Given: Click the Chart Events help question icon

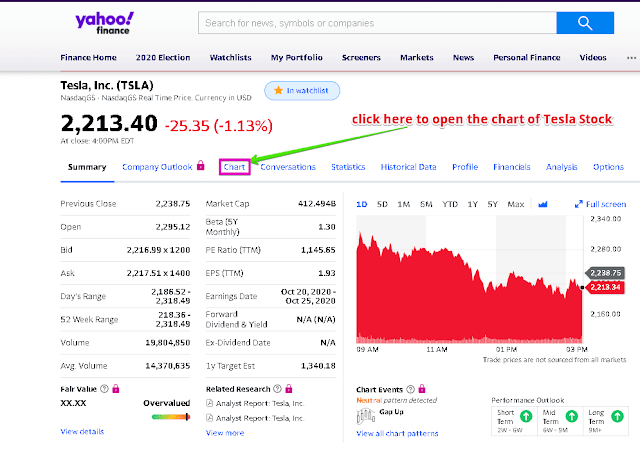Looking at the screenshot, I should coord(411,389).
